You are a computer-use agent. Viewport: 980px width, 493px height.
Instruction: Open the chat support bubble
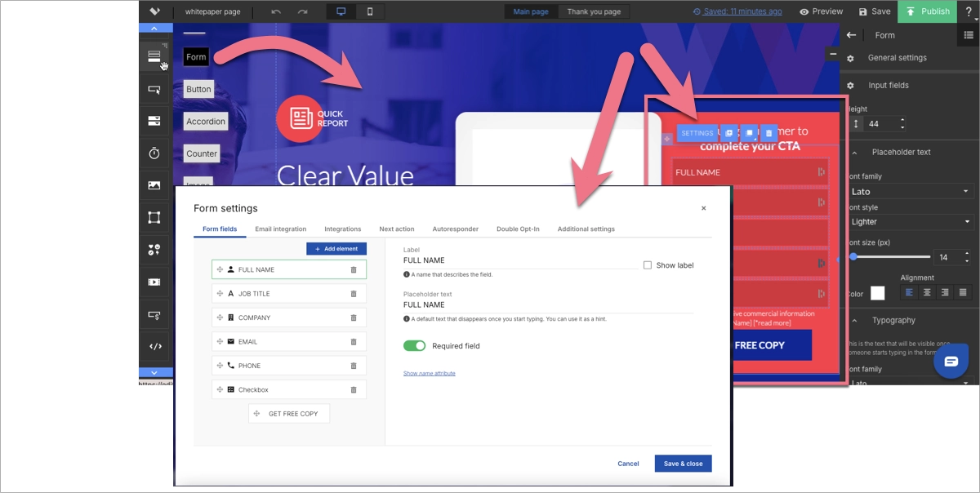tap(951, 362)
